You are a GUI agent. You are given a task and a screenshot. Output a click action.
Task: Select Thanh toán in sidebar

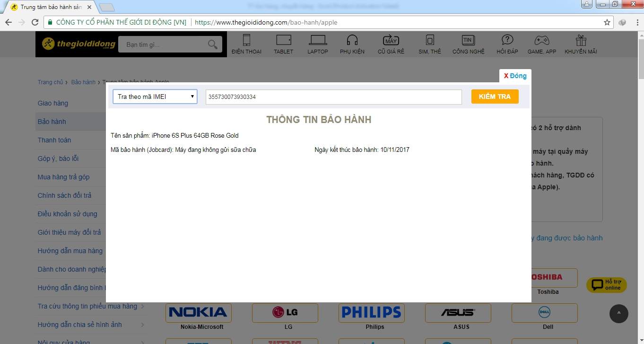[x=54, y=140]
